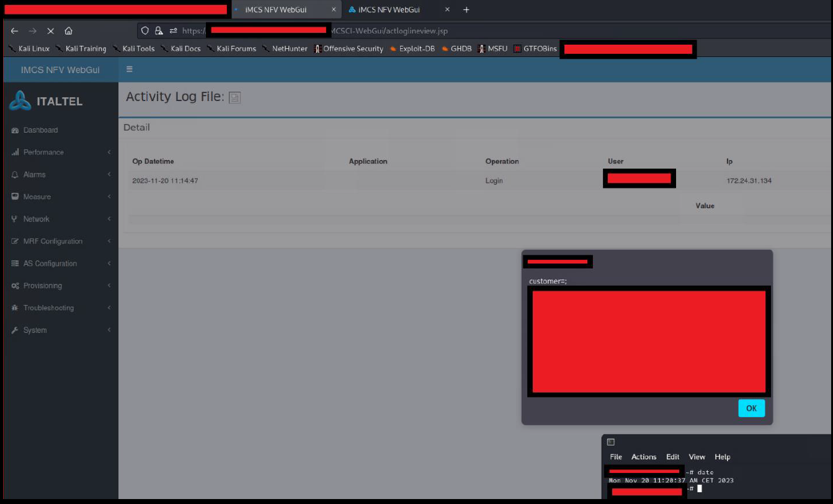Go back with browser back arrow
Screen dimensions: 833x504
click(x=14, y=30)
